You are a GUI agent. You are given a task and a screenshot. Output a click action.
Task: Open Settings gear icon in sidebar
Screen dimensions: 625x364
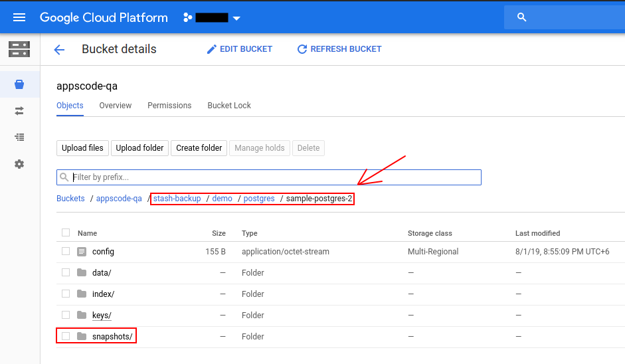pos(19,164)
